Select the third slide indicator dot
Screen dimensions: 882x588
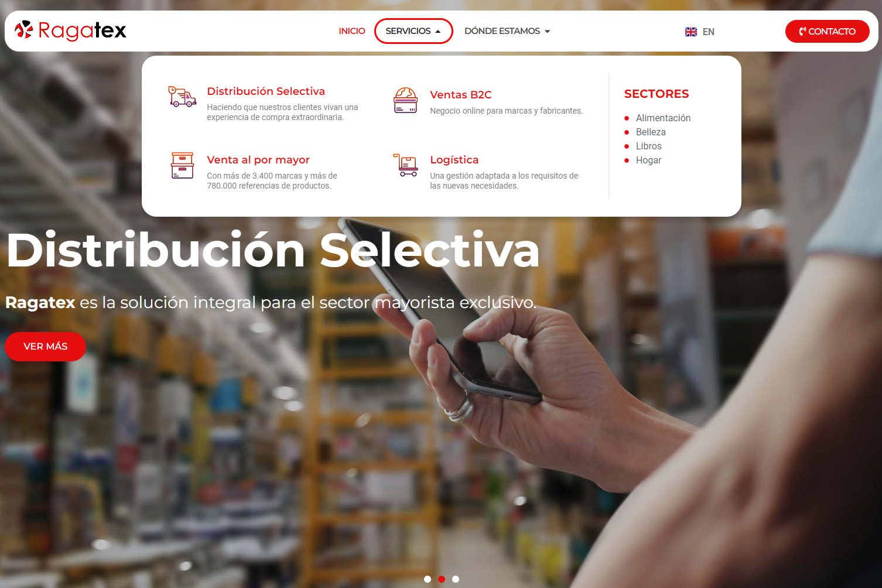(x=456, y=579)
